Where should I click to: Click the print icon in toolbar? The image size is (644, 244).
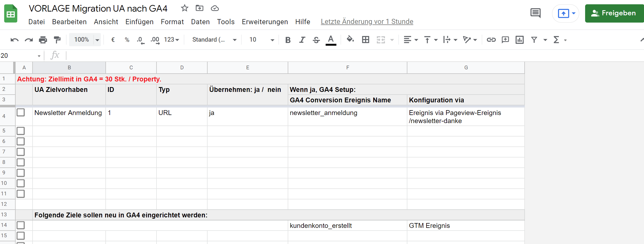point(43,40)
